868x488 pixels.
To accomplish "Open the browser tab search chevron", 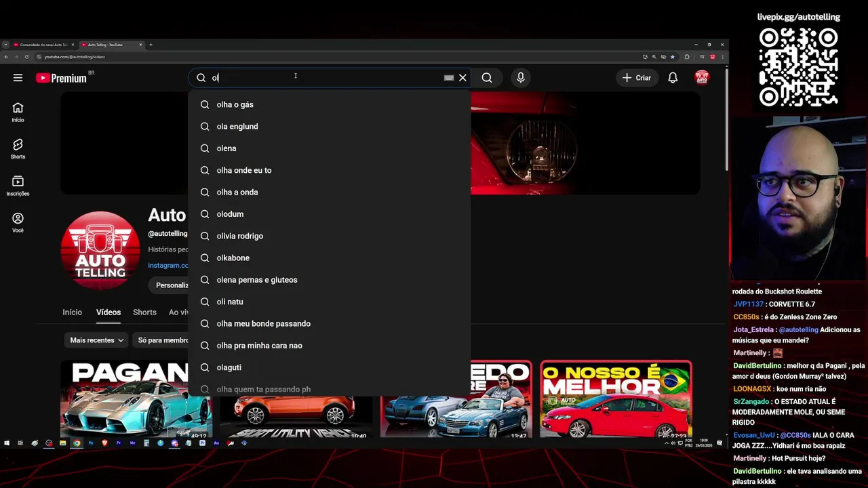I will [x=5, y=45].
